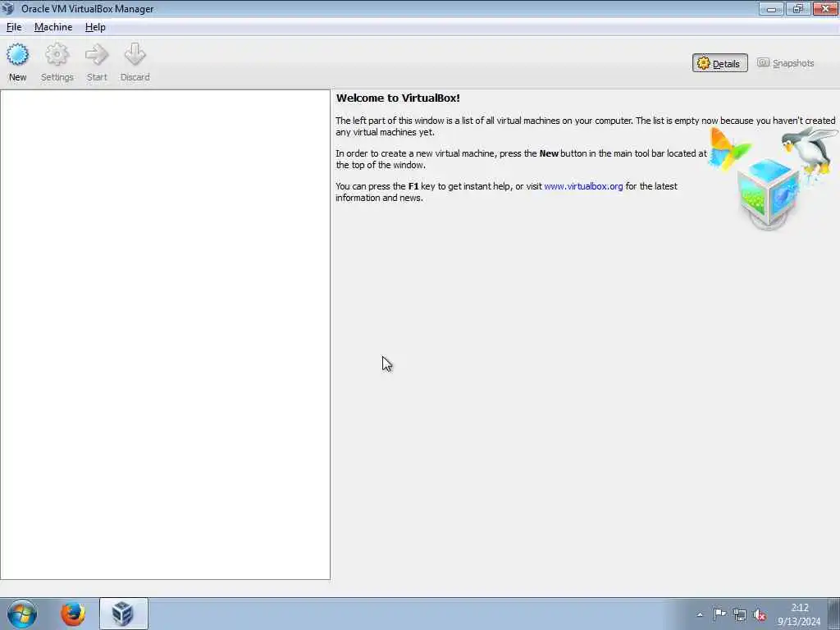Restore down the VirtualBox Manager window
The height and width of the screenshot is (630, 840).
point(797,8)
